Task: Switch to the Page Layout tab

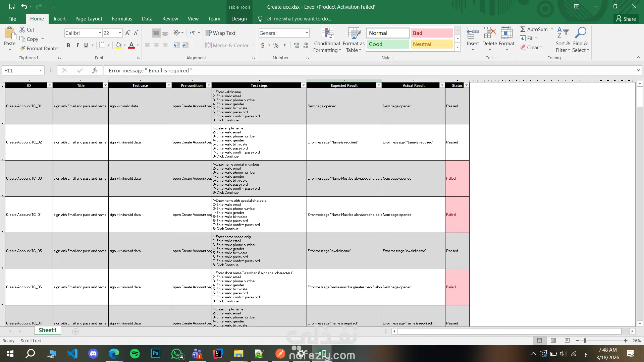Action: 89,19
